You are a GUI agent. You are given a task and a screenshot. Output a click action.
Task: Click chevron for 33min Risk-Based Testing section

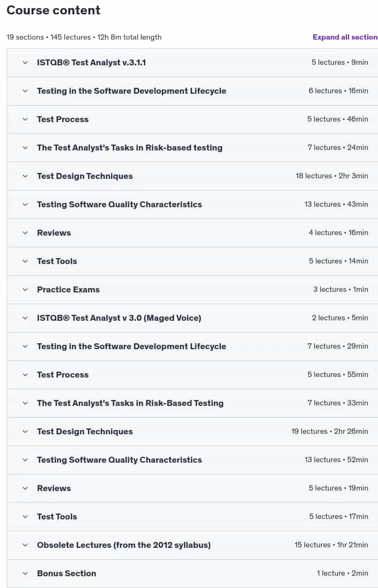tap(25, 403)
